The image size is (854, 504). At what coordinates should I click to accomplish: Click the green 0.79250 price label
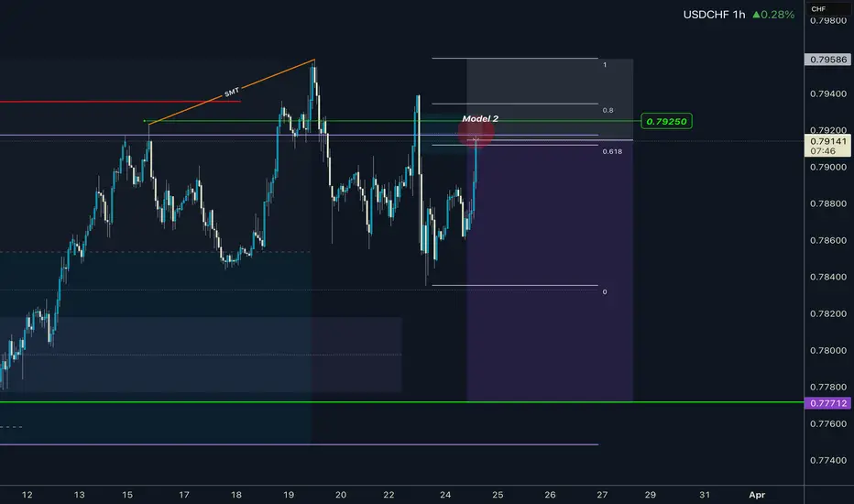[667, 121]
